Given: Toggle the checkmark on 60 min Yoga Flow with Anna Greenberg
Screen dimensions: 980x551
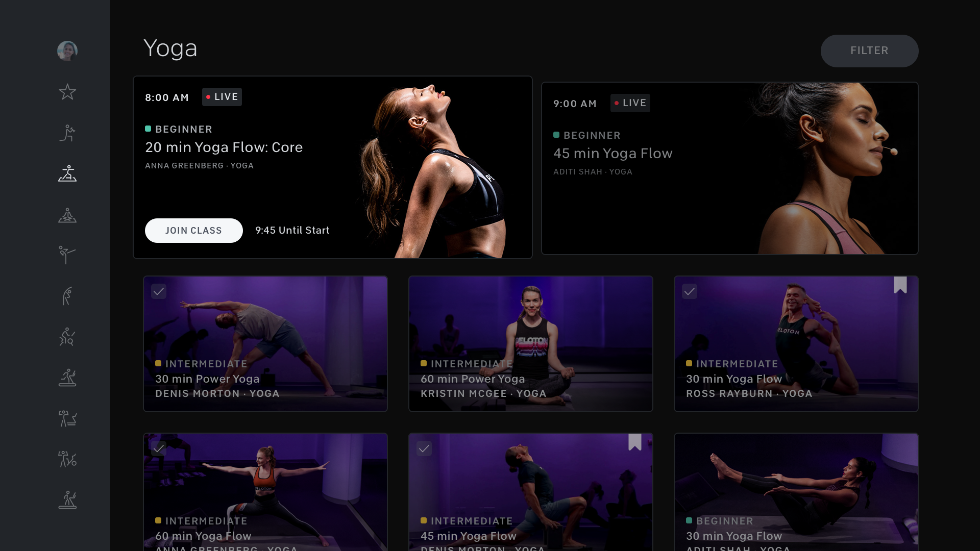Looking at the screenshot, I should tap(159, 449).
